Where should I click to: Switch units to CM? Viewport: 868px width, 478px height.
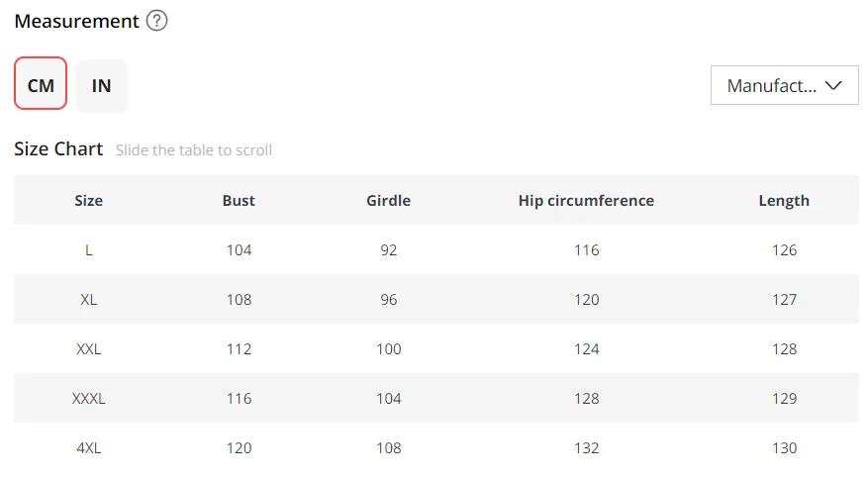(x=41, y=83)
